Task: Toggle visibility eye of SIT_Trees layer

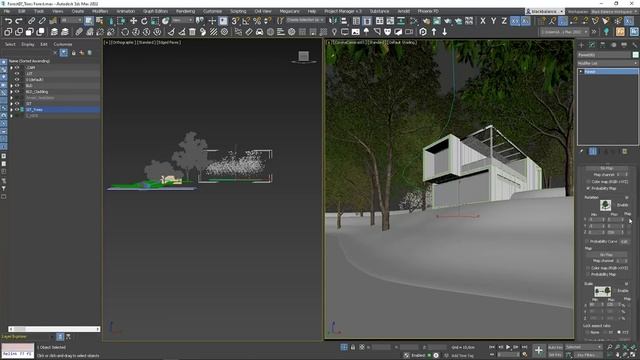Action: point(17,110)
